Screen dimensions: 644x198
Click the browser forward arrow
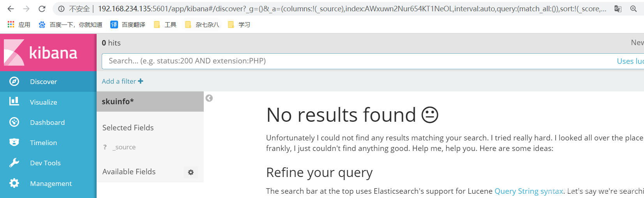click(26, 9)
